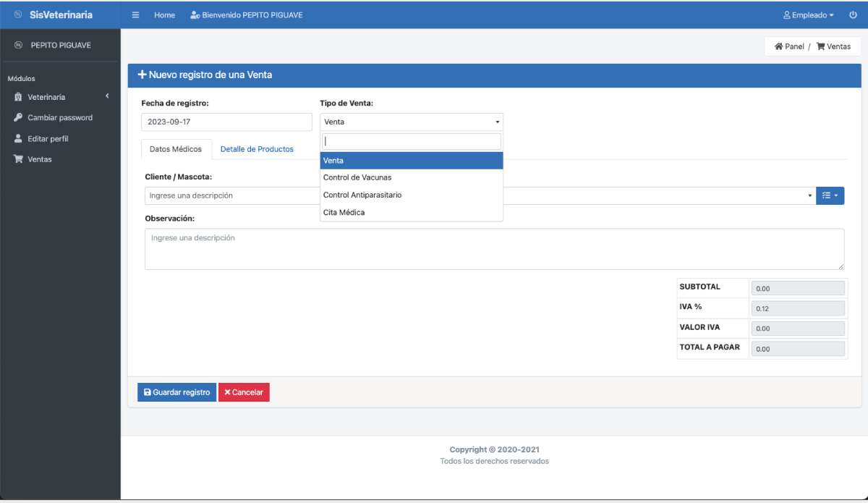Screen dimensions: 868x503
Task: Open Cambiar password in sidebar
Action: [60, 118]
